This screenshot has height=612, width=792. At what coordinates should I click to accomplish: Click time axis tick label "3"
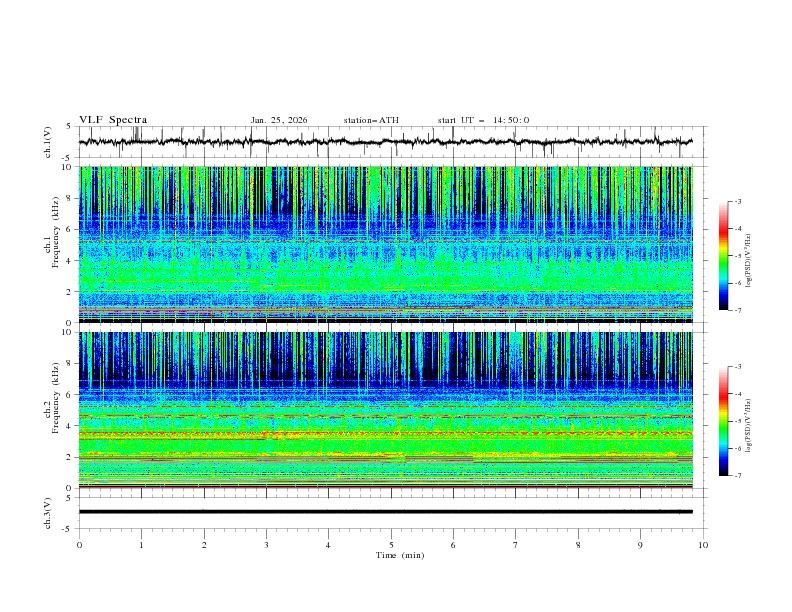[x=266, y=545]
